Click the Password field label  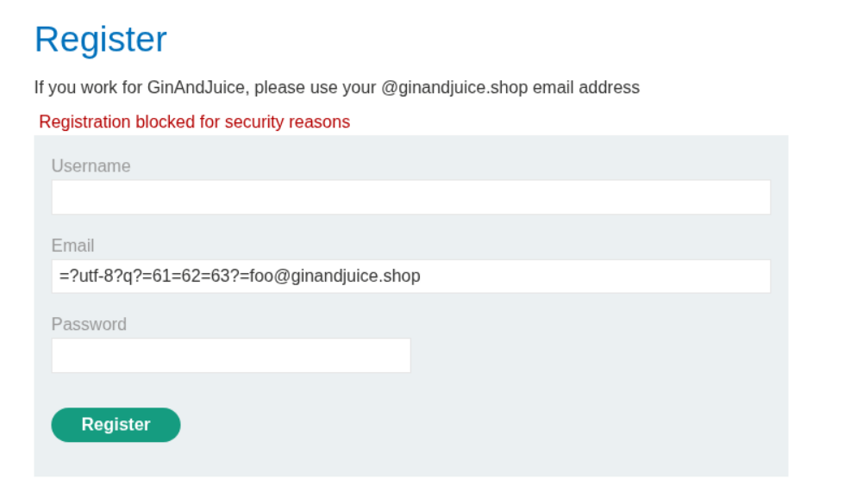(89, 325)
